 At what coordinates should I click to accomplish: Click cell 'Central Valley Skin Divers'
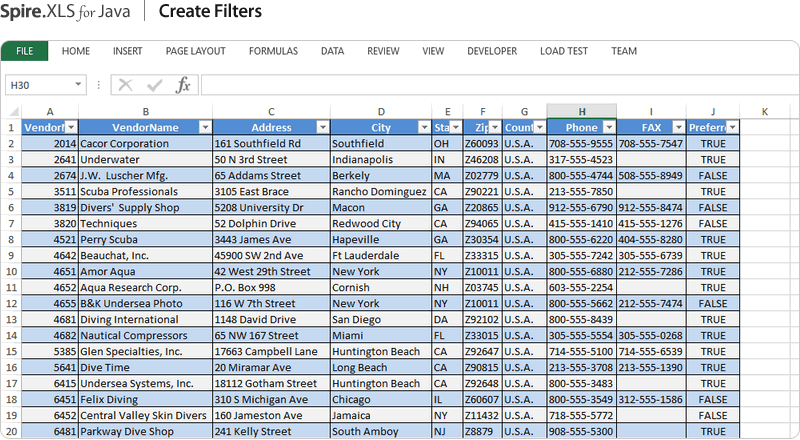click(145, 415)
